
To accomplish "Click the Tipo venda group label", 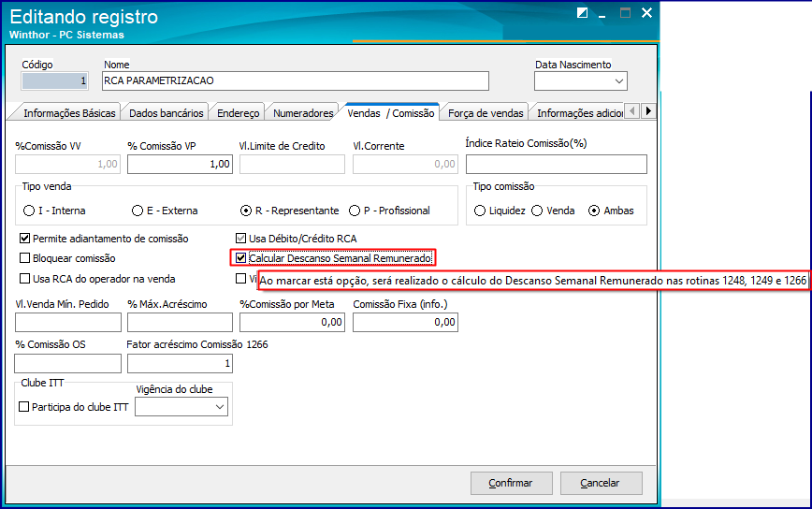I will 47,186.
